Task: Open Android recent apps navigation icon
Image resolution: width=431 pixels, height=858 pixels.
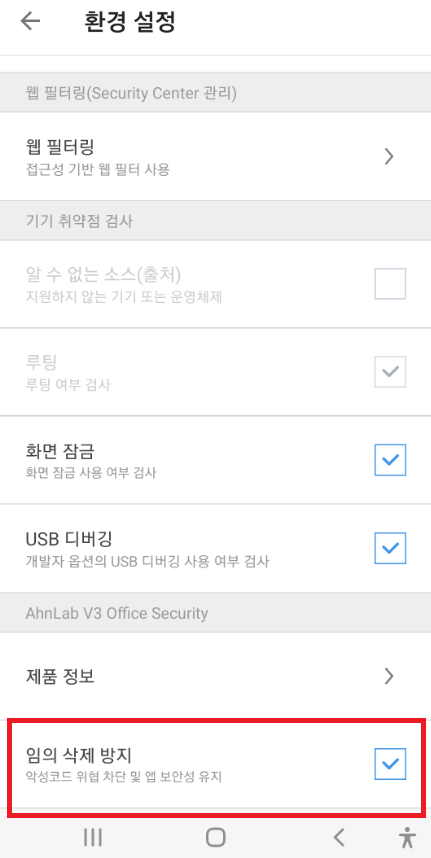Action: point(93,837)
